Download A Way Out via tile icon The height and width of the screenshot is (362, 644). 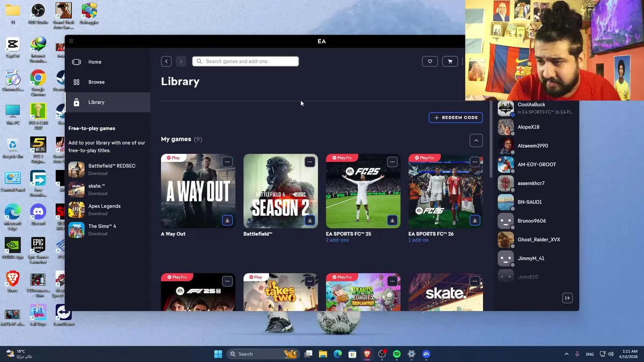pyautogui.click(x=227, y=220)
